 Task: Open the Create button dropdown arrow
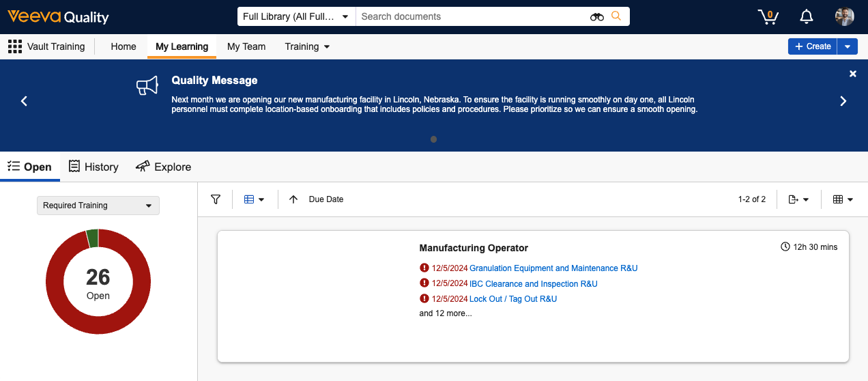(847, 46)
